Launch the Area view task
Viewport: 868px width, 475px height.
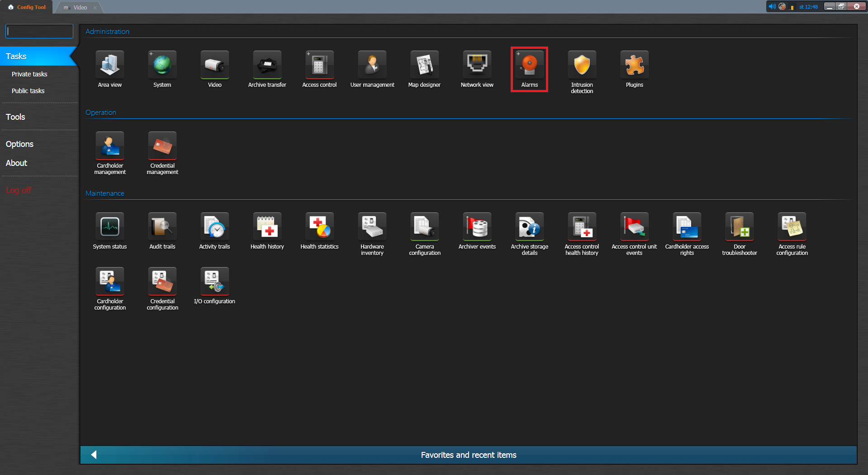[x=110, y=66]
